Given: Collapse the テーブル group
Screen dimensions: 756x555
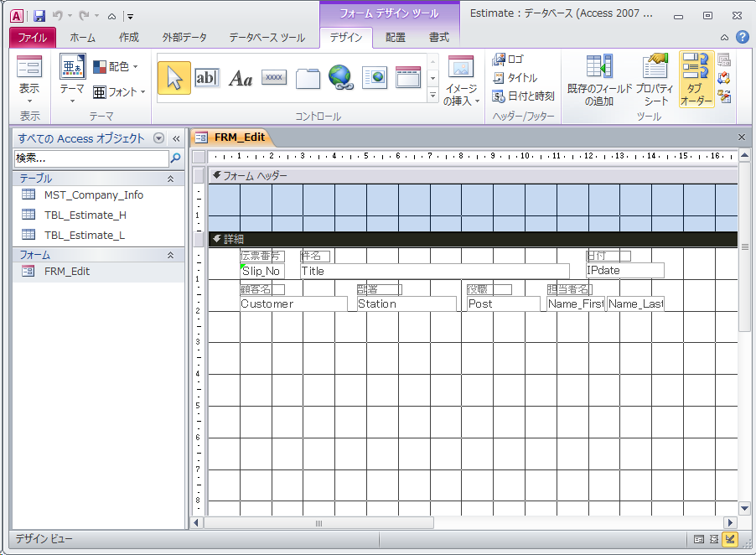Looking at the screenshot, I should click(x=170, y=179).
